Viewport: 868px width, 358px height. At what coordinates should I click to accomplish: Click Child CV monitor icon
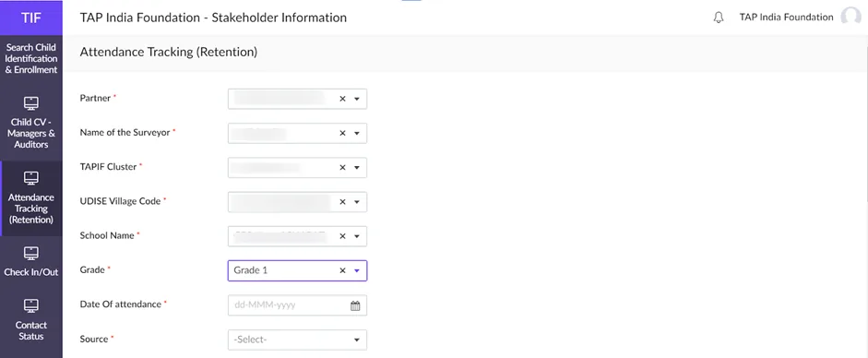point(31,103)
